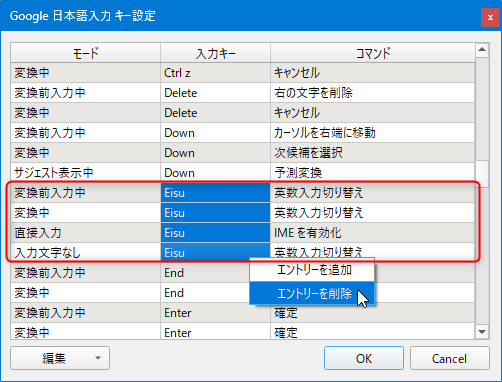
Task: Sort by the モード column header
Action: pos(86,53)
